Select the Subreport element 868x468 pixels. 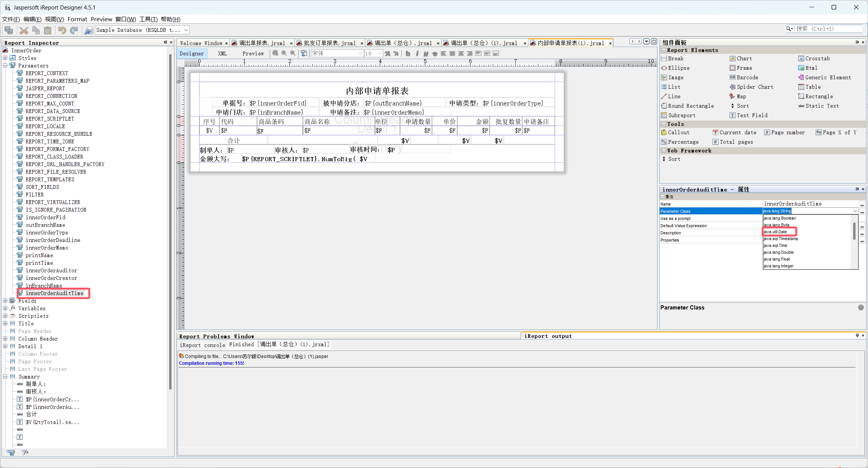[678, 115]
